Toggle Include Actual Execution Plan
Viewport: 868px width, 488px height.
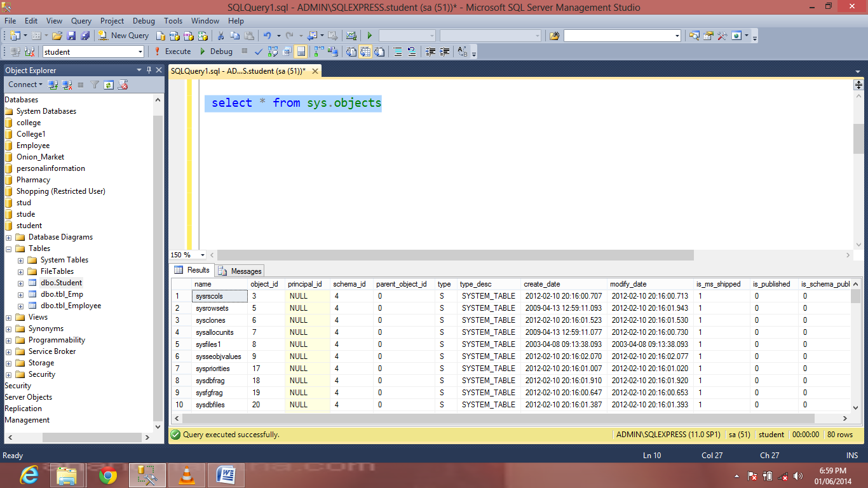pos(318,51)
